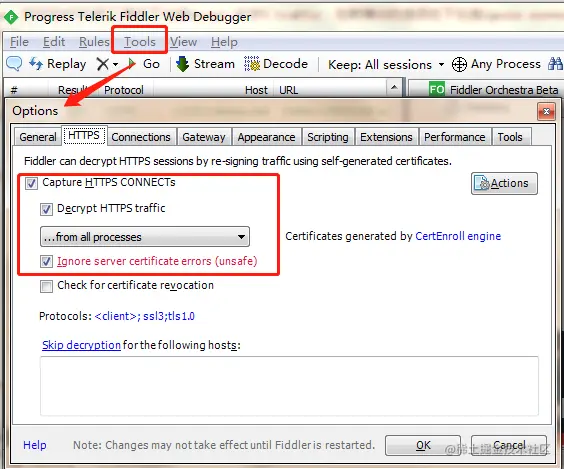This screenshot has height=469, width=564.
Task: Expand the Keep: All sessions dropdown
Action: (441, 65)
